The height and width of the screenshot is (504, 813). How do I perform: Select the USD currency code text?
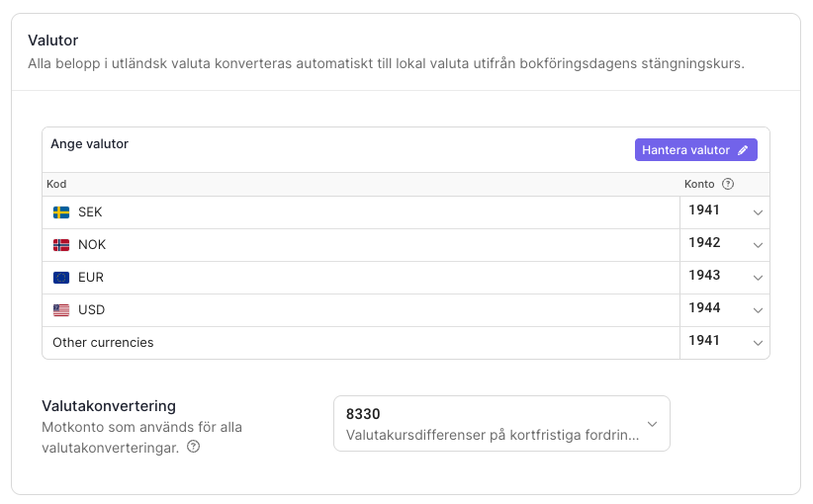92,309
